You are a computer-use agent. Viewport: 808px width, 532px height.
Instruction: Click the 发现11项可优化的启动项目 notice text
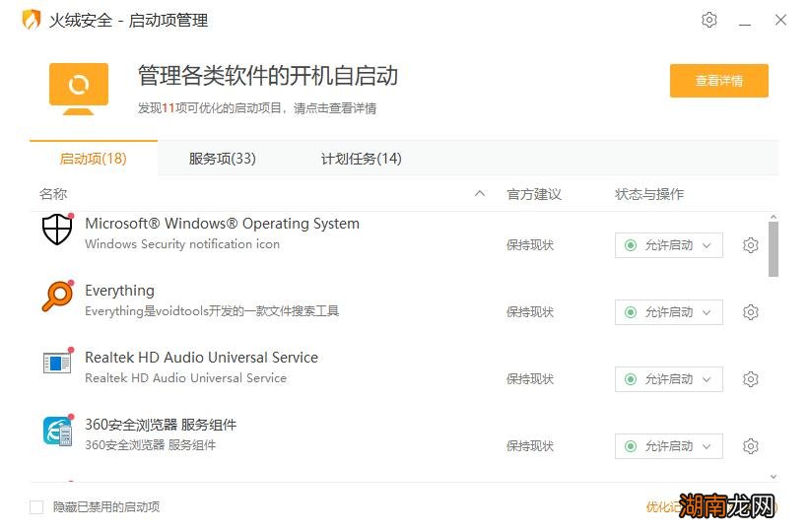[256, 108]
